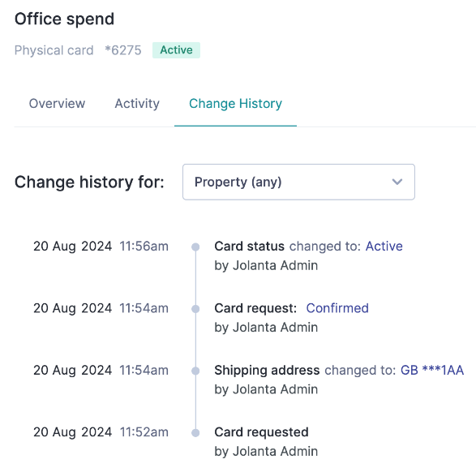476x472 pixels.
Task: Click the Office spend card title
Action: click(64, 19)
